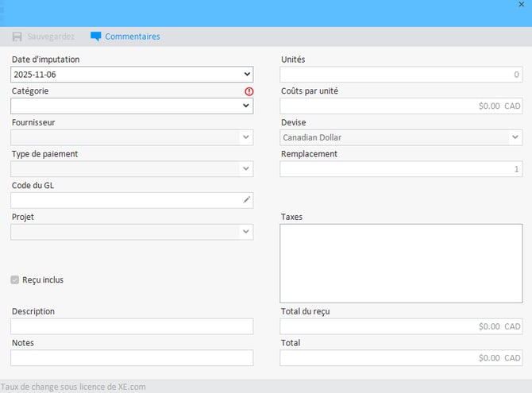Close the expense dialog window
The image size is (532, 393).
pos(521,5)
